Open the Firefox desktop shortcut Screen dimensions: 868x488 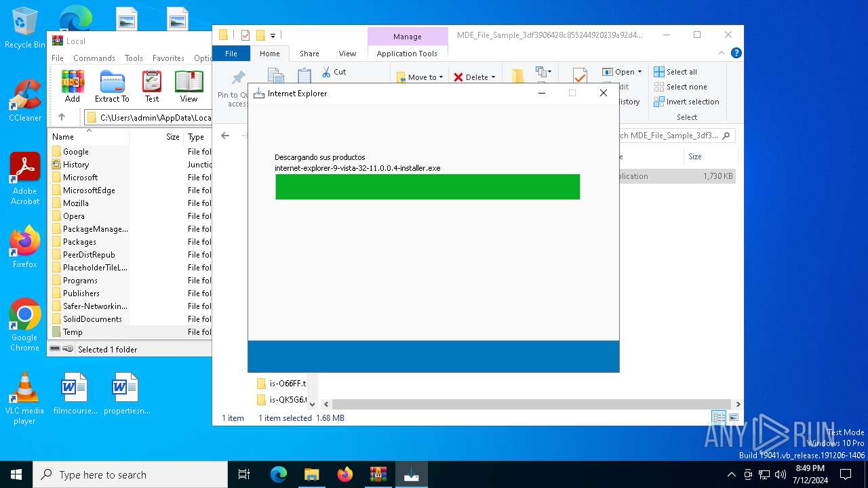[25, 247]
